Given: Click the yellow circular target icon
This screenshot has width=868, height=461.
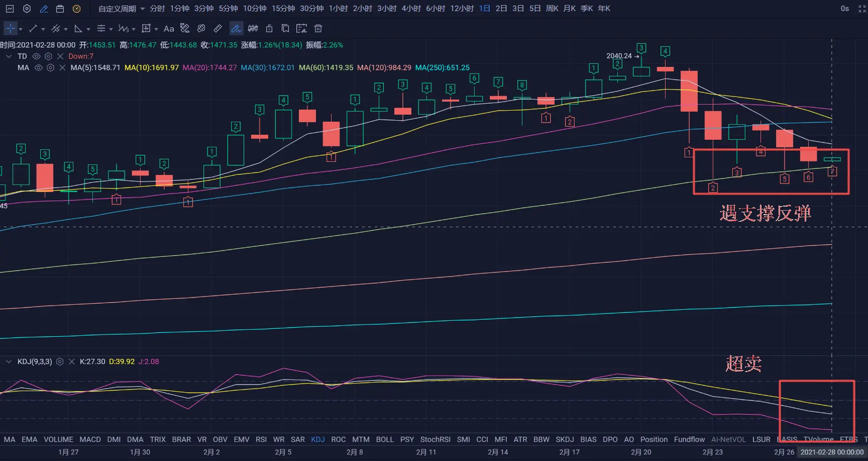Looking at the screenshot, I should coord(76,9).
